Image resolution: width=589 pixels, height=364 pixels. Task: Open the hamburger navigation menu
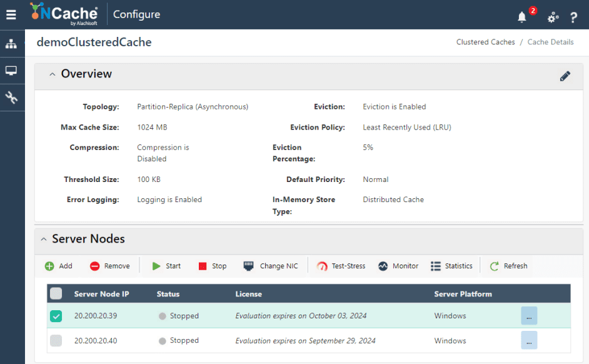(11, 14)
